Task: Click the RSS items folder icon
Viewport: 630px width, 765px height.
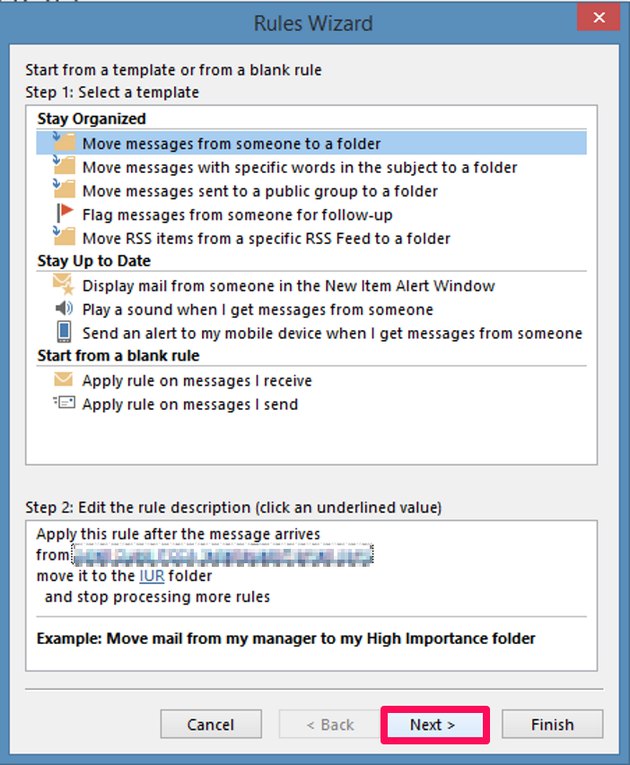Action: tap(64, 236)
